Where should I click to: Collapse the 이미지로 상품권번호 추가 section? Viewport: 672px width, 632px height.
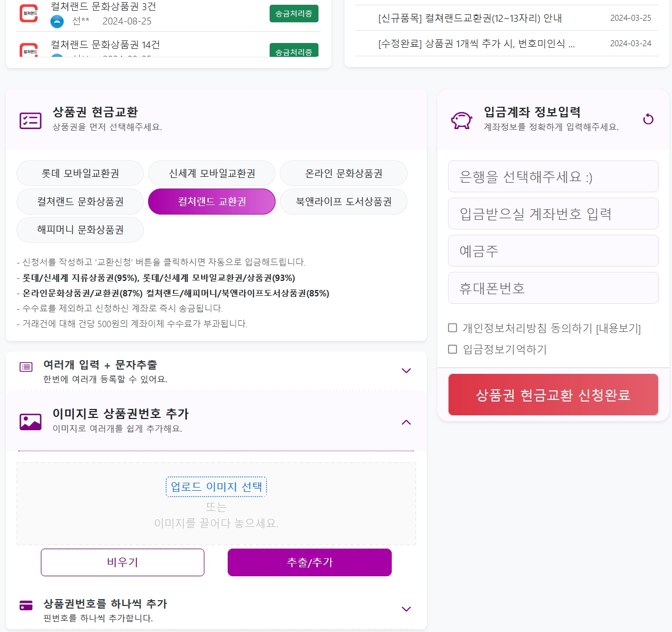pos(406,422)
